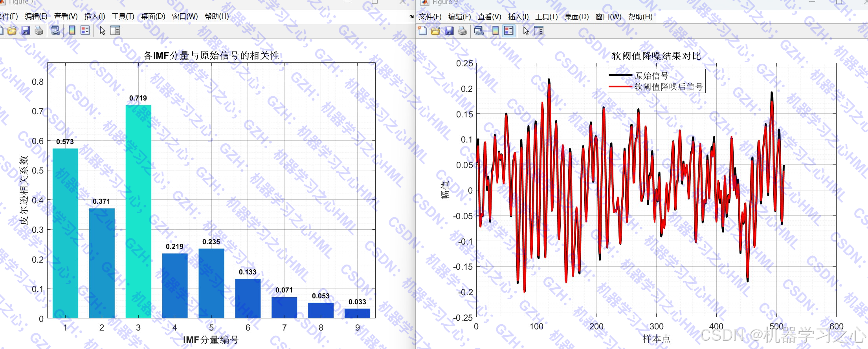Open 工具(T) menu in Figure 7
The width and height of the screenshot is (868, 349).
pos(123,16)
